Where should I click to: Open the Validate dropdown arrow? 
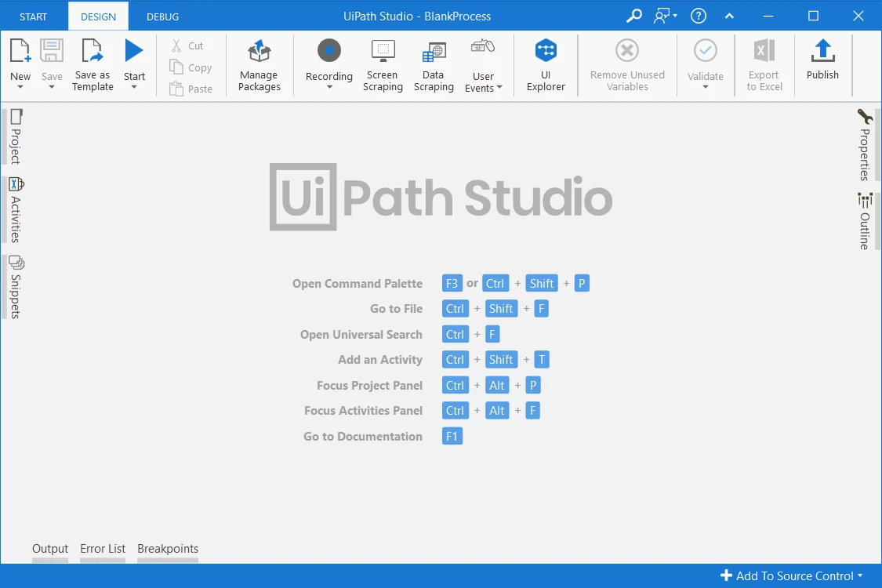(706, 87)
